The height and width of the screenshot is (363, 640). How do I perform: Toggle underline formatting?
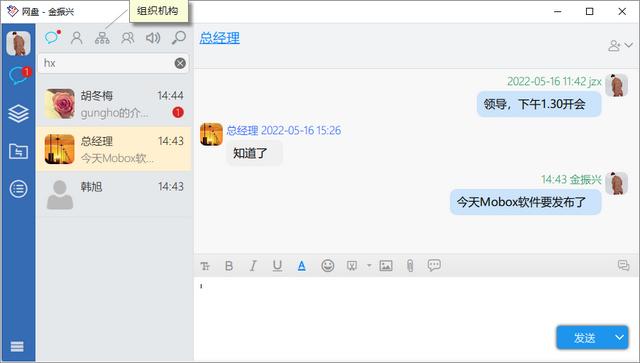(277, 266)
